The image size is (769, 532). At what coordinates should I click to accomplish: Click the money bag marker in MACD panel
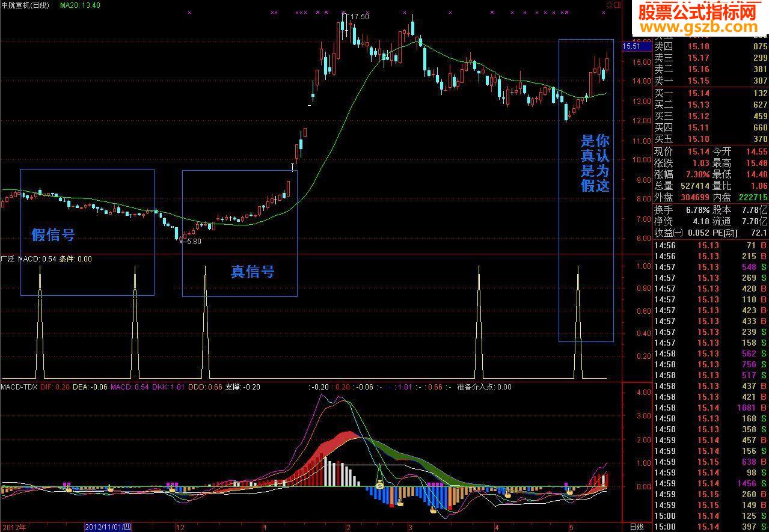coord(380,483)
